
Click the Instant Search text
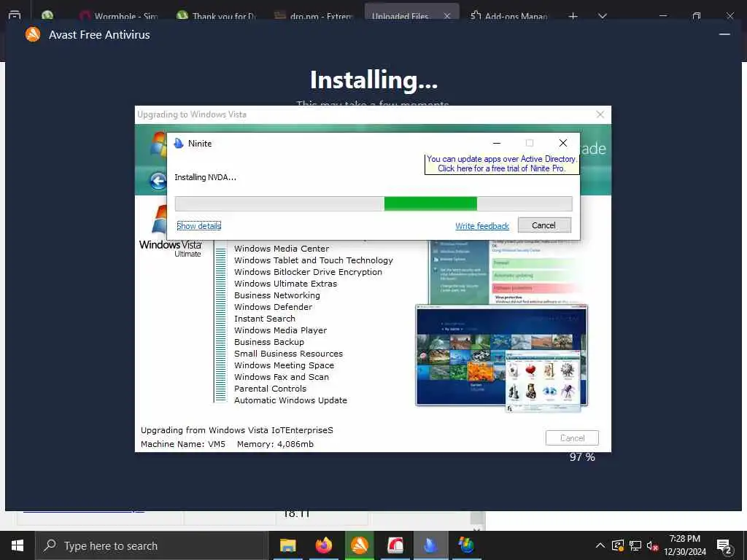click(x=265, y=319)
